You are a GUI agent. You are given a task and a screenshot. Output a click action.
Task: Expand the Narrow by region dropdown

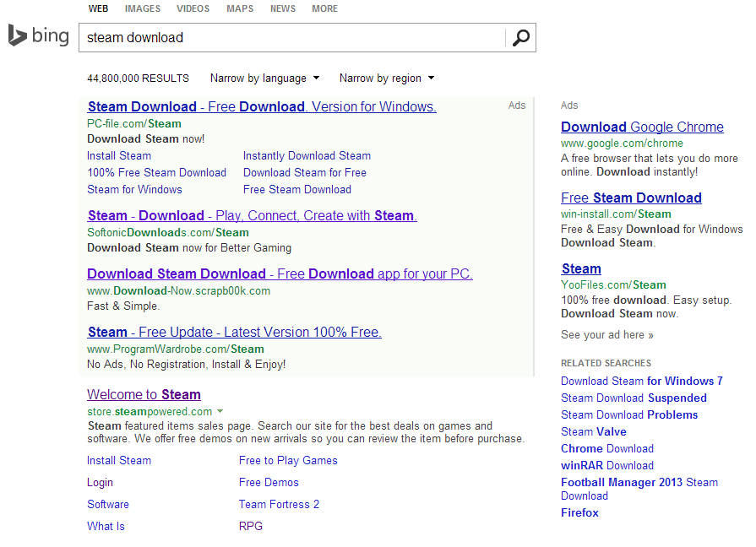(x=387, y=78)
